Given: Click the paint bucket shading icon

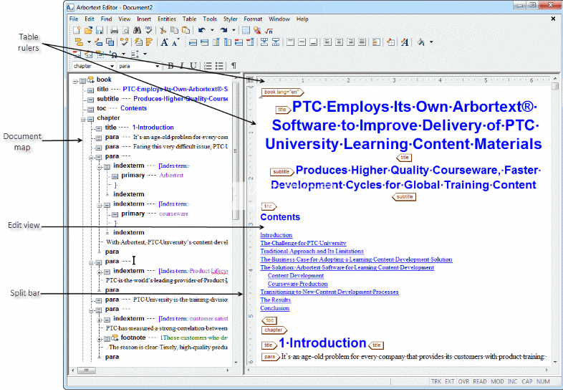Looking at the screenshot, I should [420, 42].
